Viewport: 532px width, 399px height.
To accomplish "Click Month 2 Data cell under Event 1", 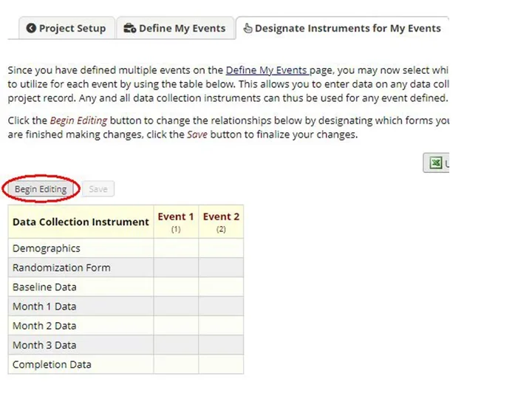I will click(176, 325).
